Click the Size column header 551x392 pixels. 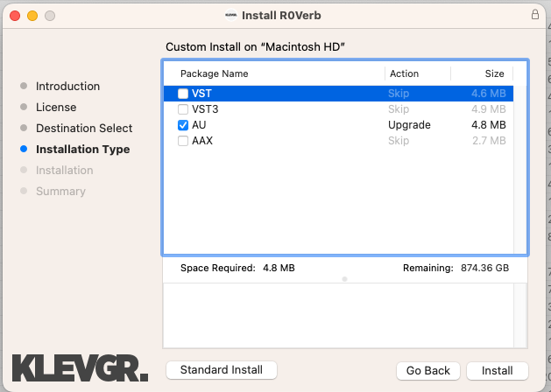tap(494, 73)
